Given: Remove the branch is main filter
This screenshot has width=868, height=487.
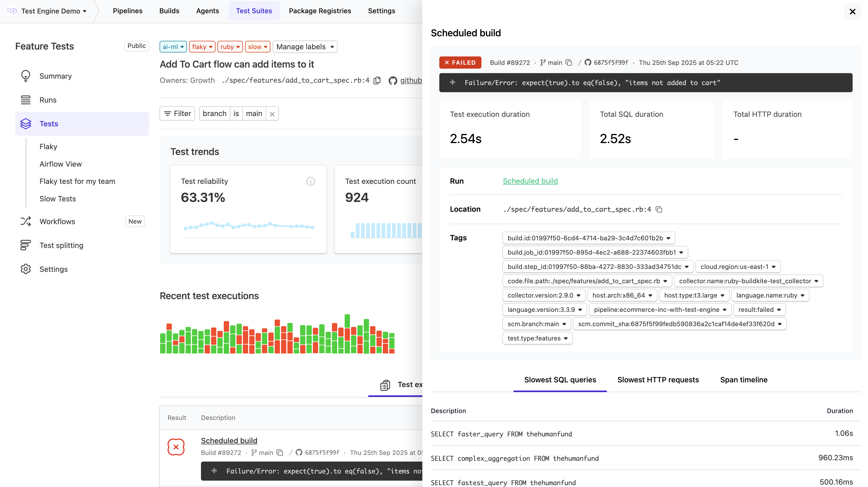Looking at the screenshot, I should (x=272, y=114).
